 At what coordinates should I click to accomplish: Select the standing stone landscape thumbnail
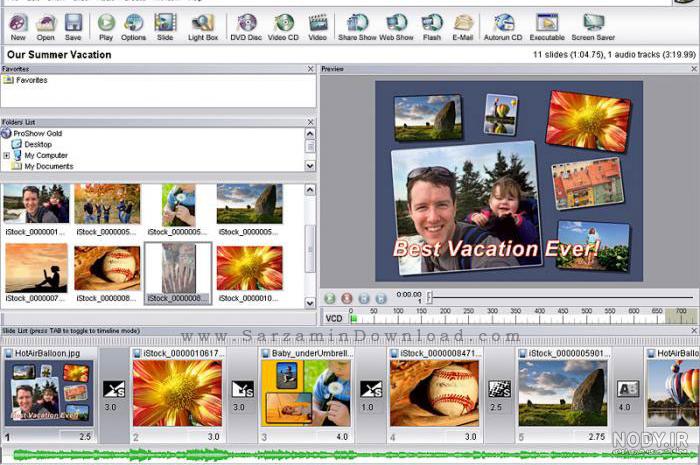[x=250, y=204]
